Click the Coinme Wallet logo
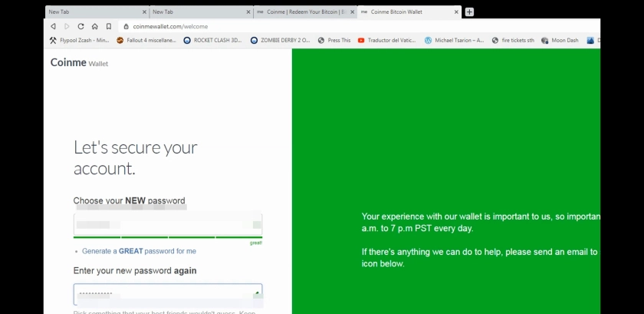 pos(79,62)
